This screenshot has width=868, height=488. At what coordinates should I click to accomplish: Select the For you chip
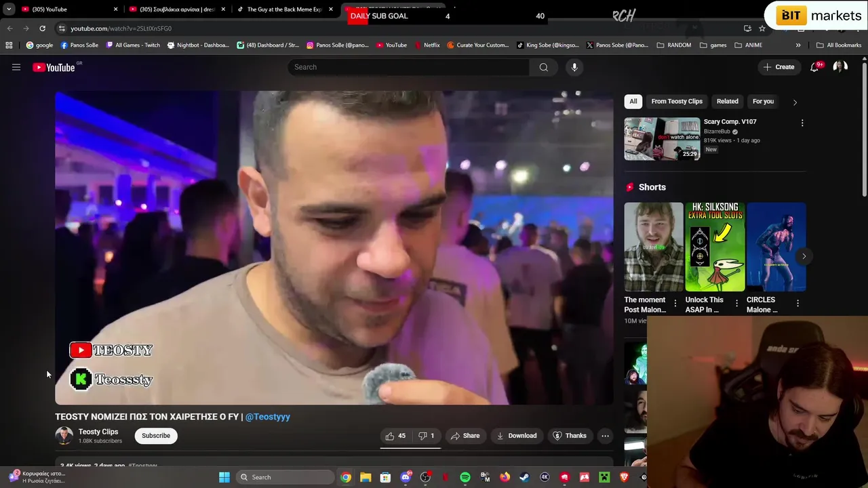pyautogui.click(x=763, y=102)
